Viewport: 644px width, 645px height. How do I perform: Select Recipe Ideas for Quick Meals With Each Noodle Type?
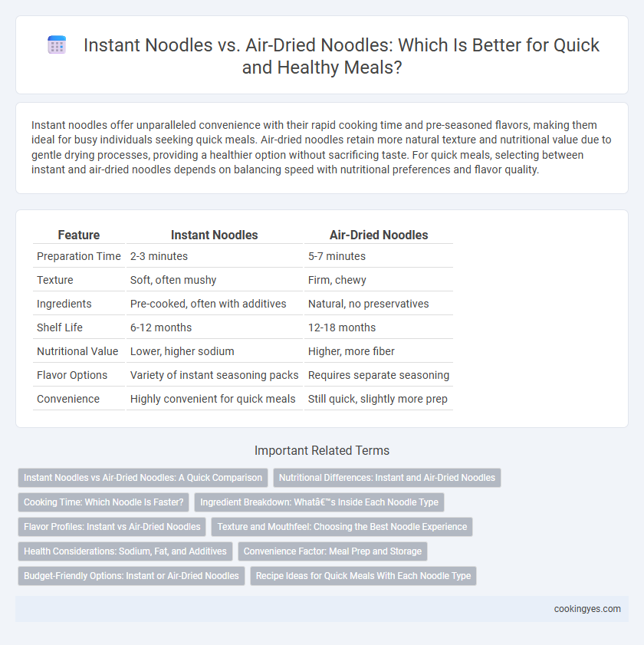[x=363, y=576]
